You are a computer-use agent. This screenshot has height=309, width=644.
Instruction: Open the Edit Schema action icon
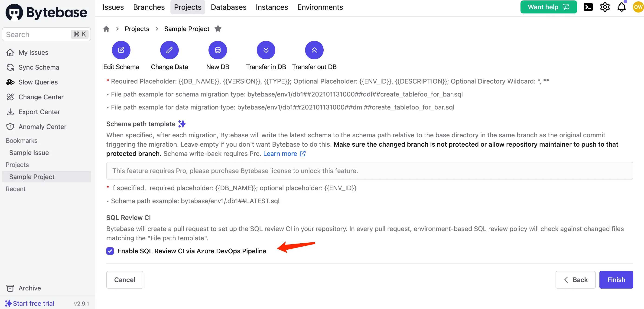coord(121,50)
